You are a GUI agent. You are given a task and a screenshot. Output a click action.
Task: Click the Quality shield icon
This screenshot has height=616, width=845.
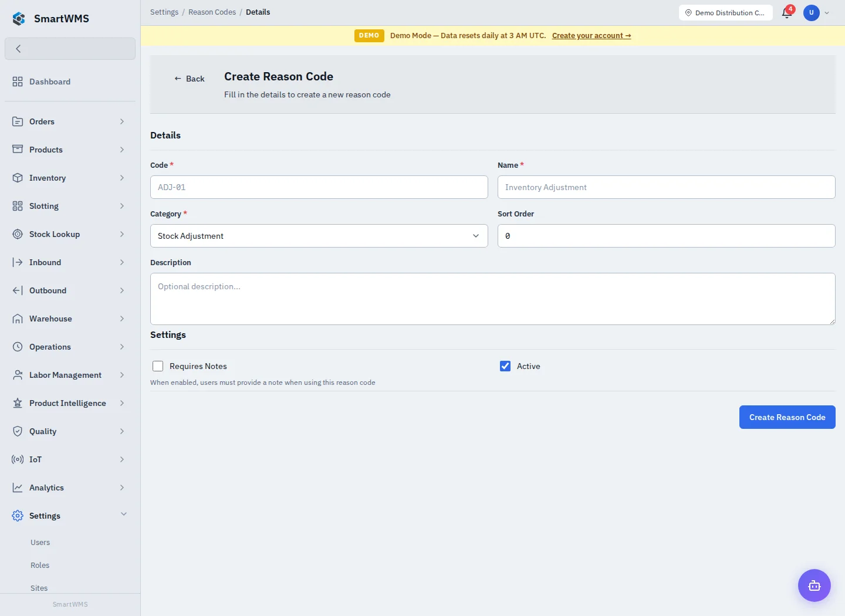point(18,431)
